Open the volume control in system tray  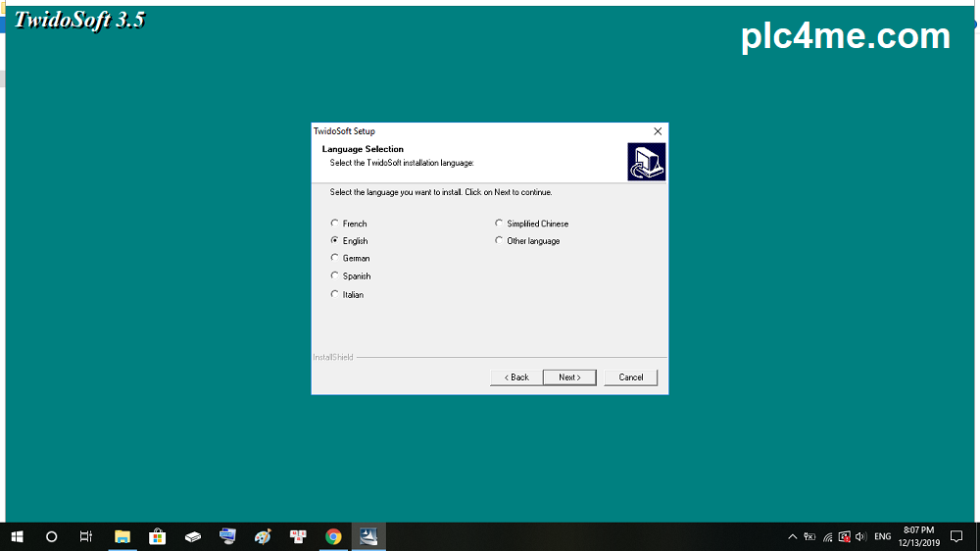[860, 536]
